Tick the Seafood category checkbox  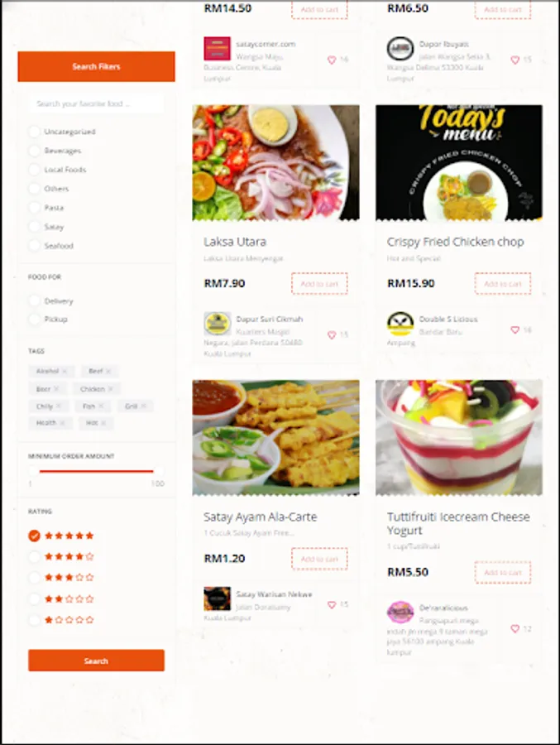34,245
